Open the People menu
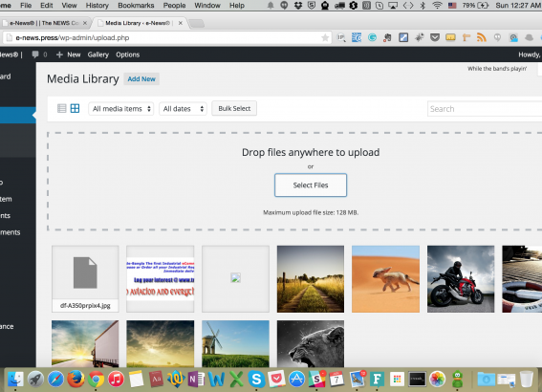 click(x=174, y=5)
